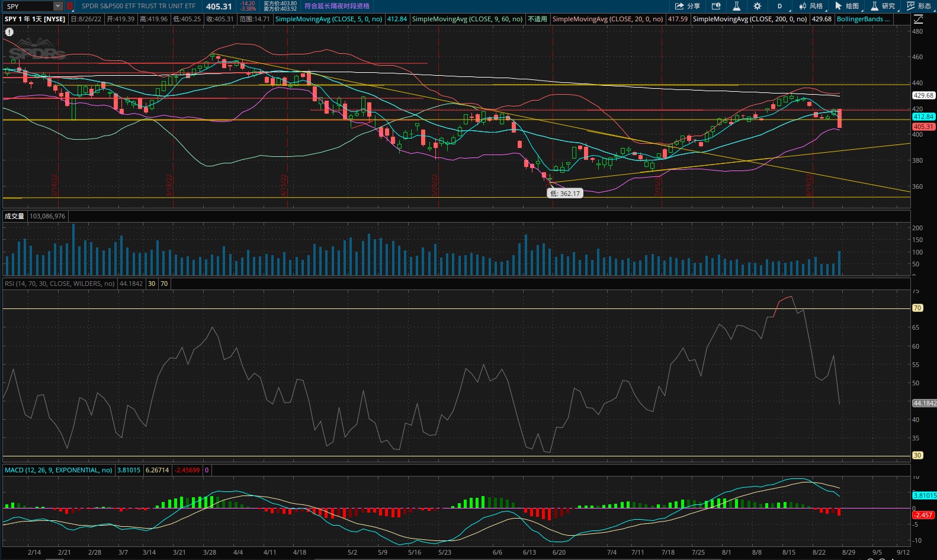Open the 风格 style dropdown
This screenshot has width=937, height=560.
coord(811,6)
